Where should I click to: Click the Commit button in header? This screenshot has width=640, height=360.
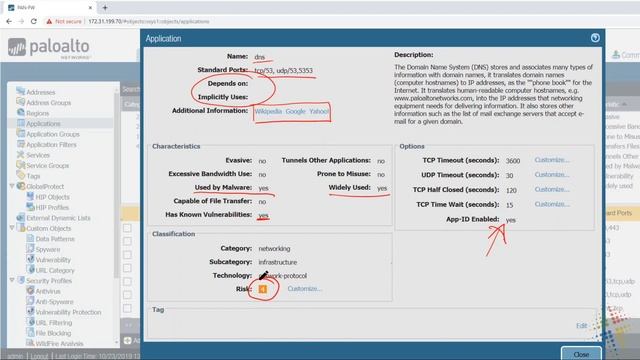click(626, 55)
